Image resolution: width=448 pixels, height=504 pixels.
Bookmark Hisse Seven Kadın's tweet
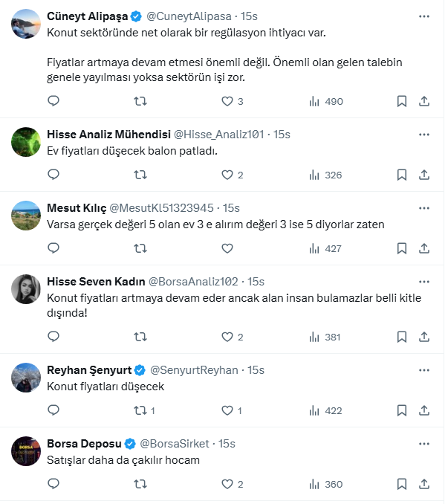(401, 337)
